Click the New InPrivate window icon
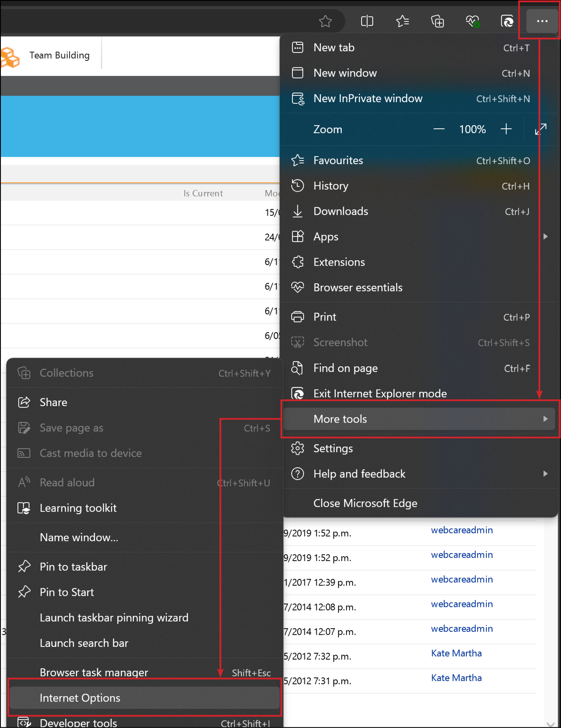This screenshot has width=561, height=728. (x=298, y=99)
